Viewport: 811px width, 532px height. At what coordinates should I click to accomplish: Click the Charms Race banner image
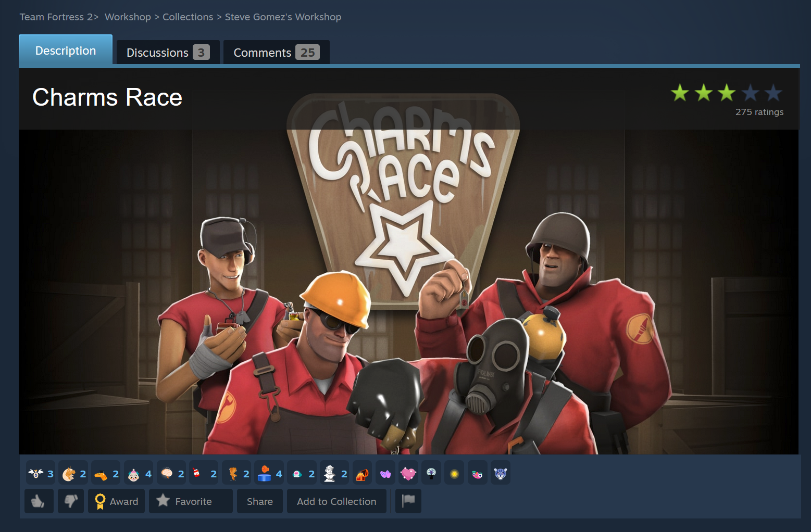(x=408, y=292)
